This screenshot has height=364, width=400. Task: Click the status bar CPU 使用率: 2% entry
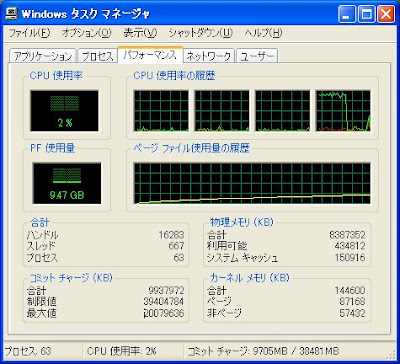click(x=121, y=351)
